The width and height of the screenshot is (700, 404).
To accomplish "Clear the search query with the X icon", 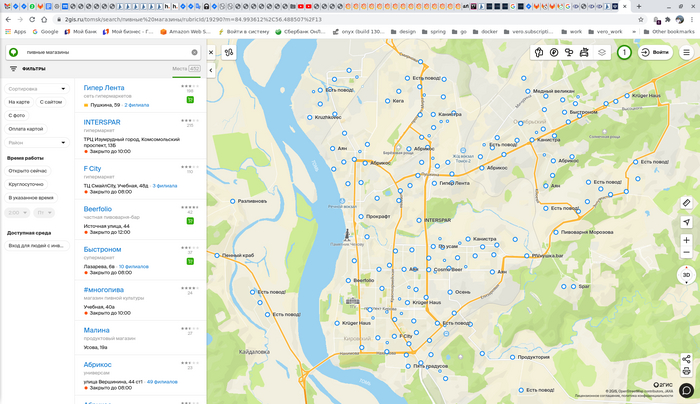I will 193,52.
